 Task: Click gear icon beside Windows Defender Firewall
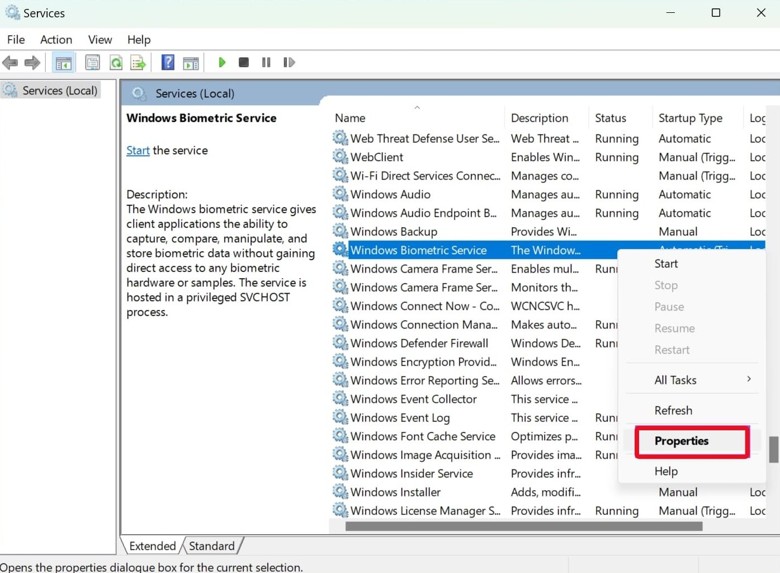(x=340, y=342)
